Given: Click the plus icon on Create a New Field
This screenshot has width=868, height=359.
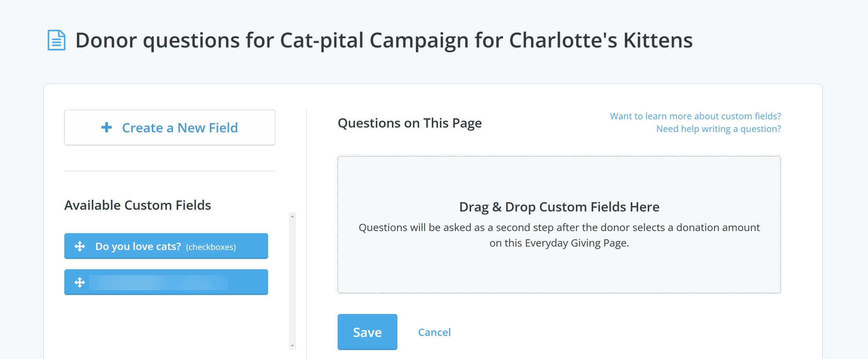Looking at the screenshot, I should (107, 127).
